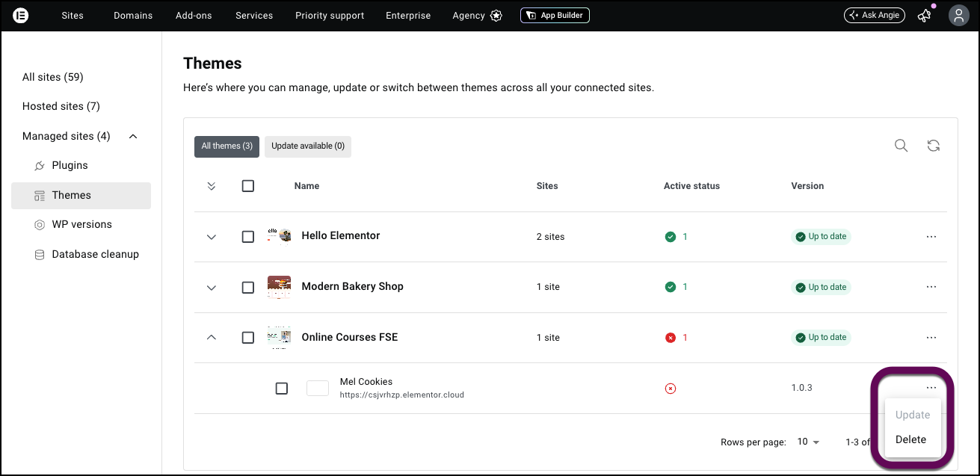The width and height of the screenshot is (980, 476).
Task: Click the Modern Bakery Shop theme thumbnail
Action: point(279,287)
